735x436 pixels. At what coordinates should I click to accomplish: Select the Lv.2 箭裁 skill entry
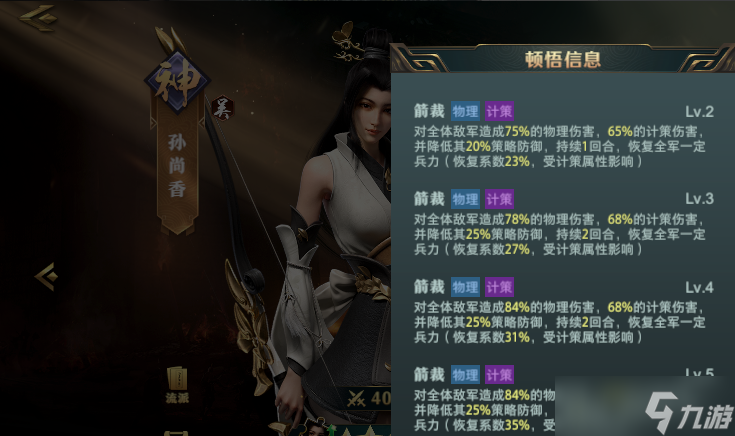click(563, 135)
